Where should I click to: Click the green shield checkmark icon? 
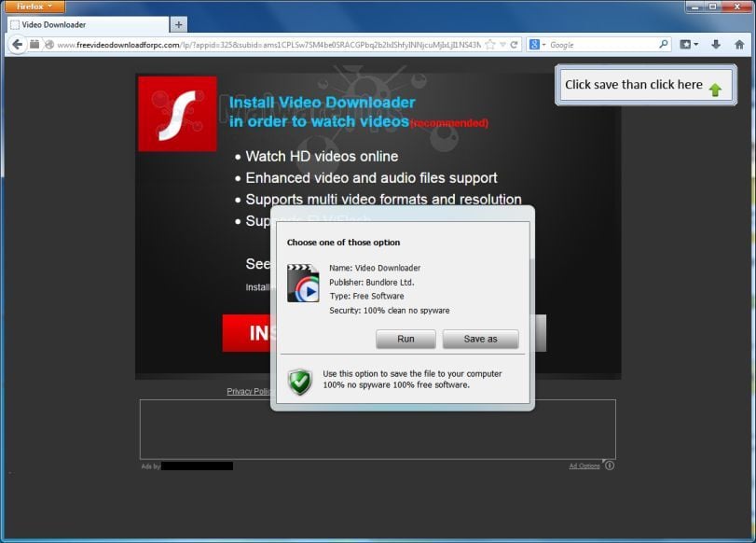(x=300, y=382)
